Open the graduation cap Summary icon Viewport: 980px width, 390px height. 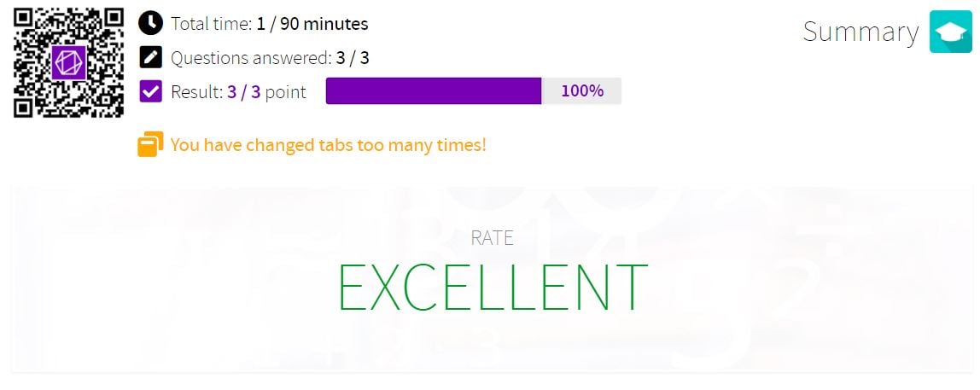pyautogui.click(x=951, y=32)
